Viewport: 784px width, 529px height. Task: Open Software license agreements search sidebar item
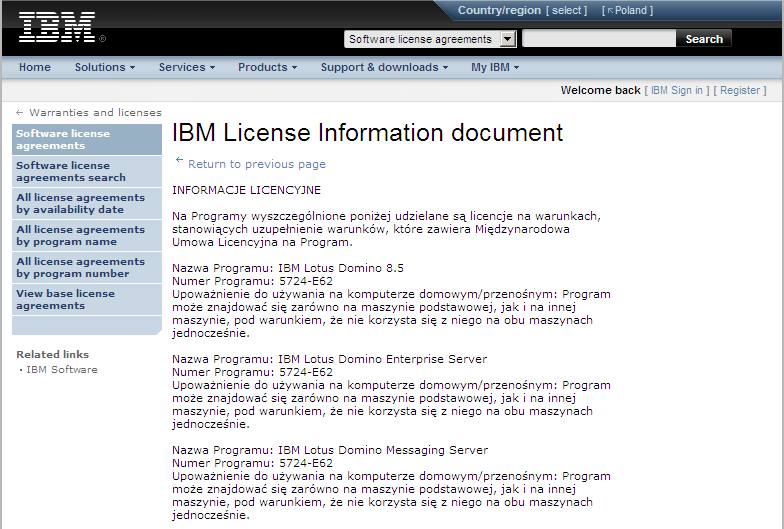(87, 172)
